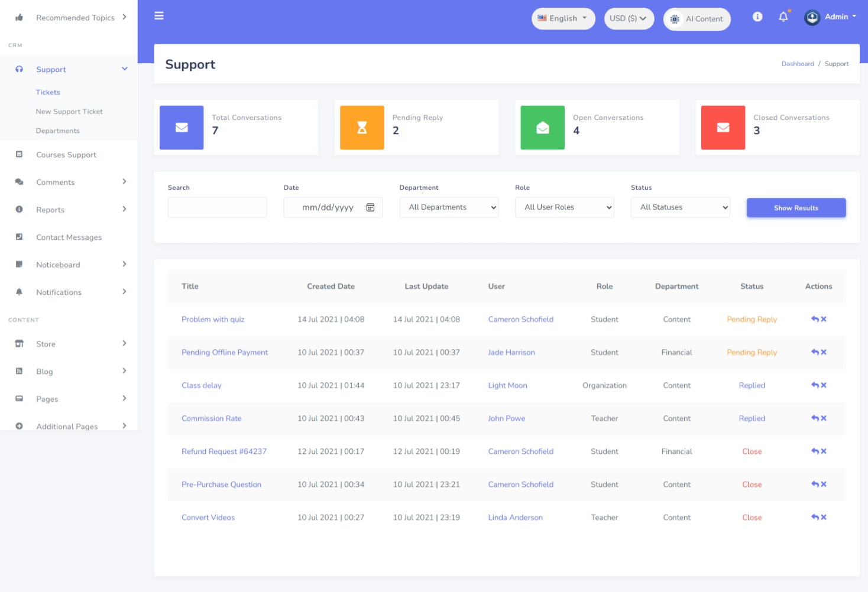Click the Support headset sidebar icon

tap(19, 69)
